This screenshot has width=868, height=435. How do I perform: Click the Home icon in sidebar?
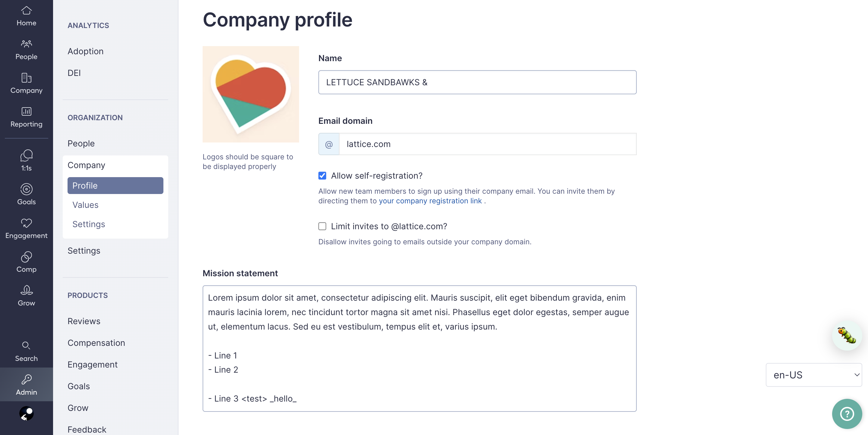coord(26,16)
